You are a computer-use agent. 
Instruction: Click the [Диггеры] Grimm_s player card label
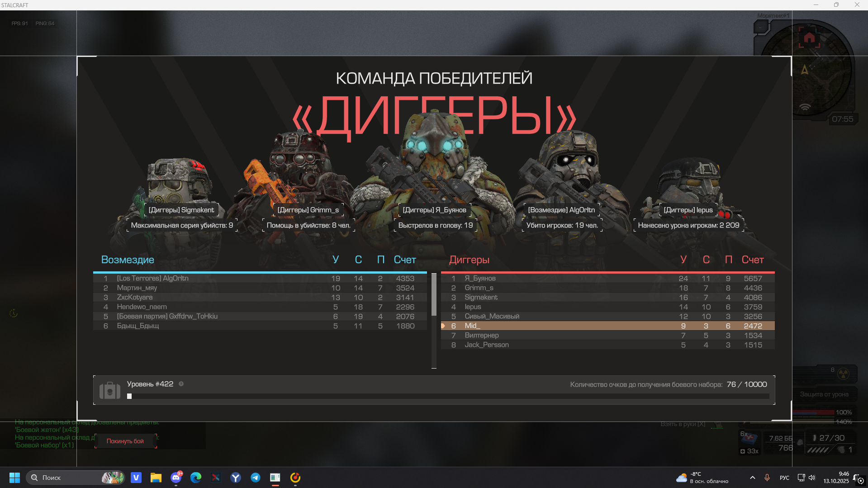point(308,210)
